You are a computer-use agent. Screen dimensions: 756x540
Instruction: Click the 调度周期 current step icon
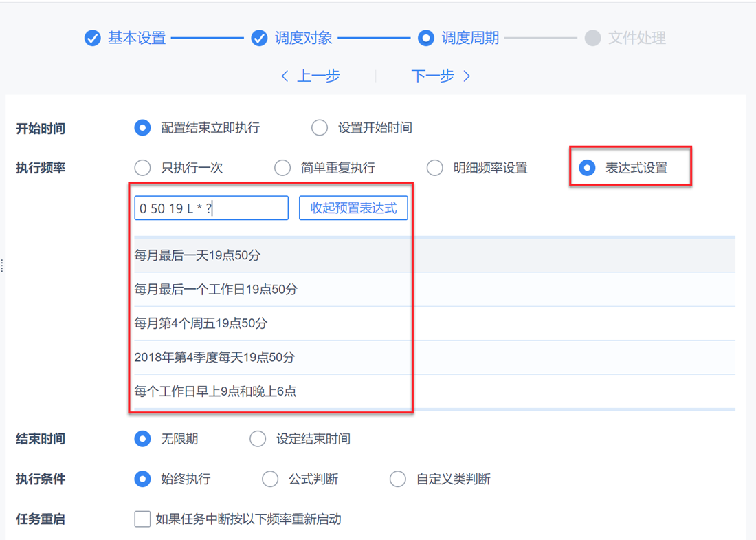click(426, 38)
